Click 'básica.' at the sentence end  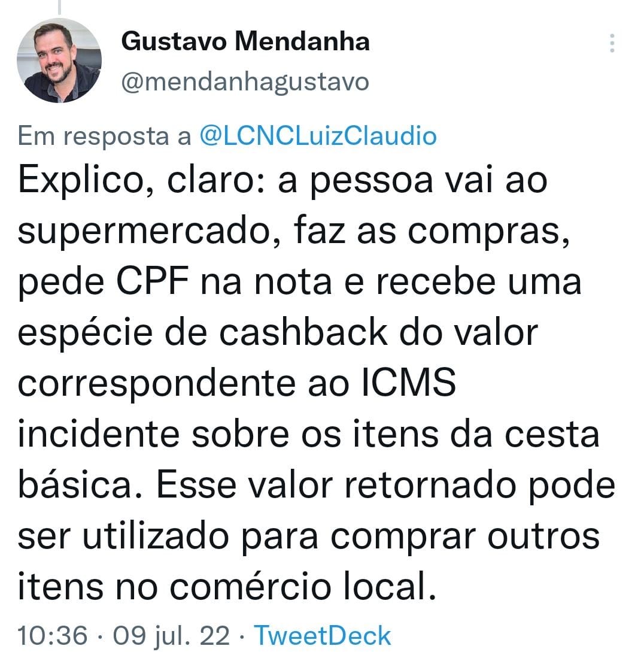80,484
